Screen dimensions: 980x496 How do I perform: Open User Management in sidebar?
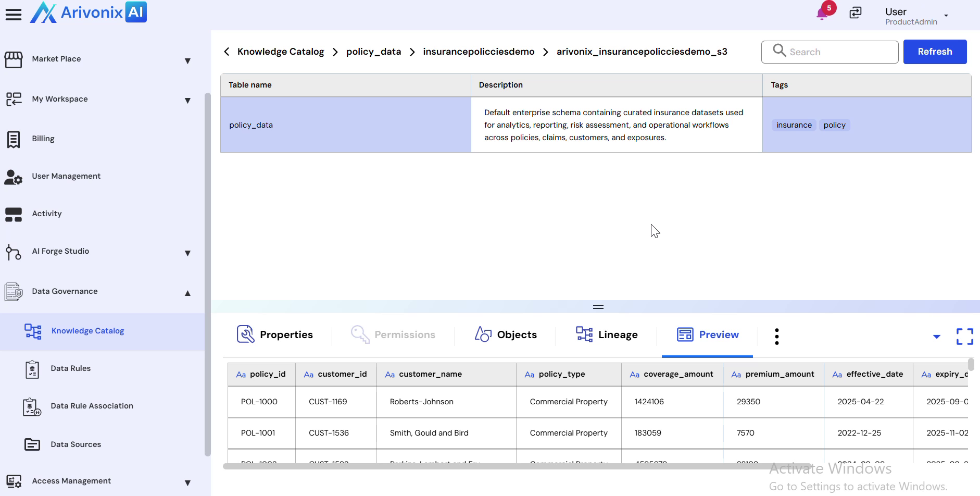coord(66,176)
